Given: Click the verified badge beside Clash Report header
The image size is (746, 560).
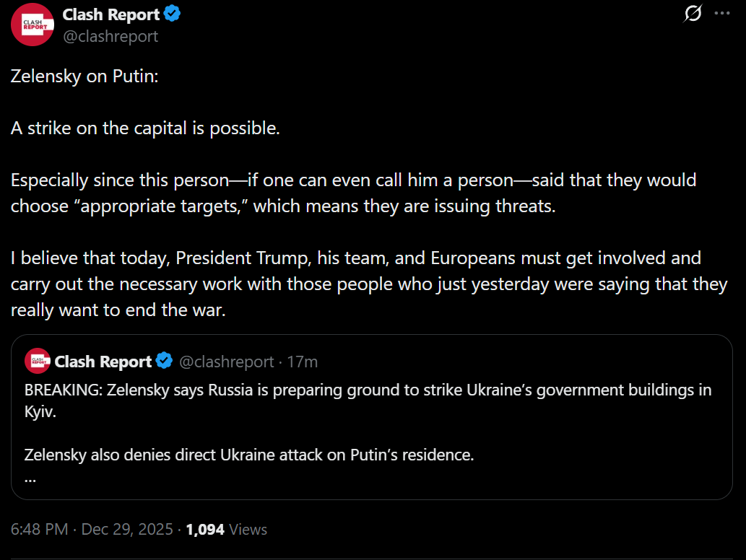Looking at the screenshot, I should click(x=172, y=14).
